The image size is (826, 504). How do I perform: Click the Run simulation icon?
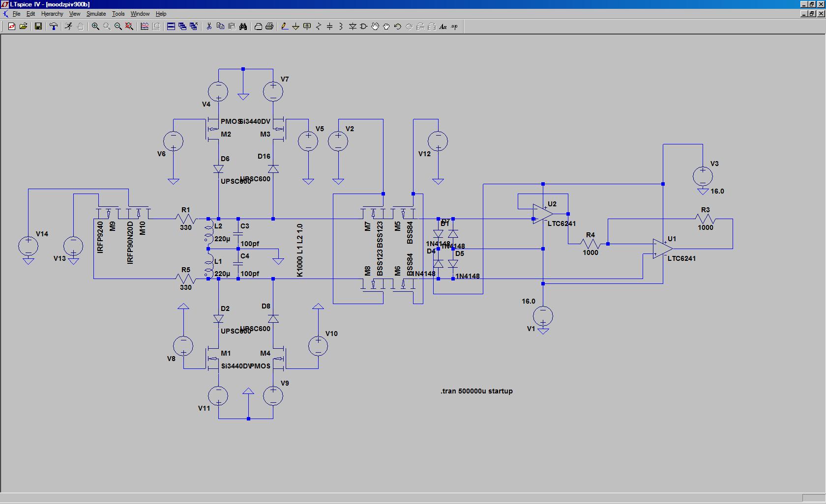(x=68, y=27)
